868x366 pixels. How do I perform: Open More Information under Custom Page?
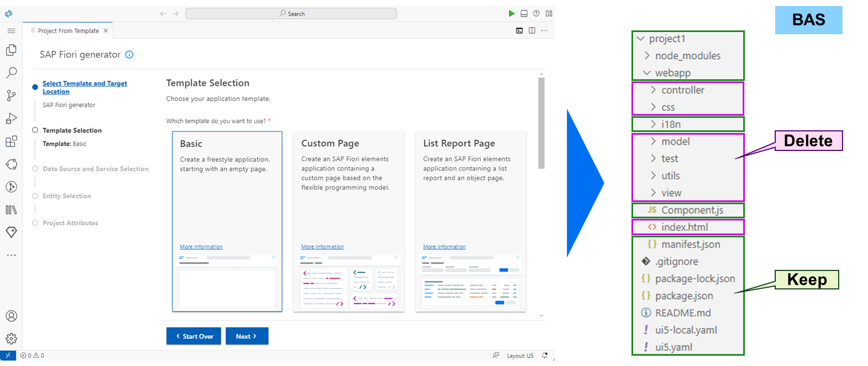pos(323,247)
